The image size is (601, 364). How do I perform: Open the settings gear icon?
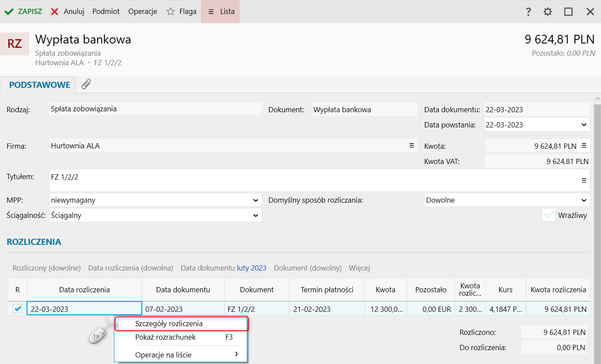[548, 12]
